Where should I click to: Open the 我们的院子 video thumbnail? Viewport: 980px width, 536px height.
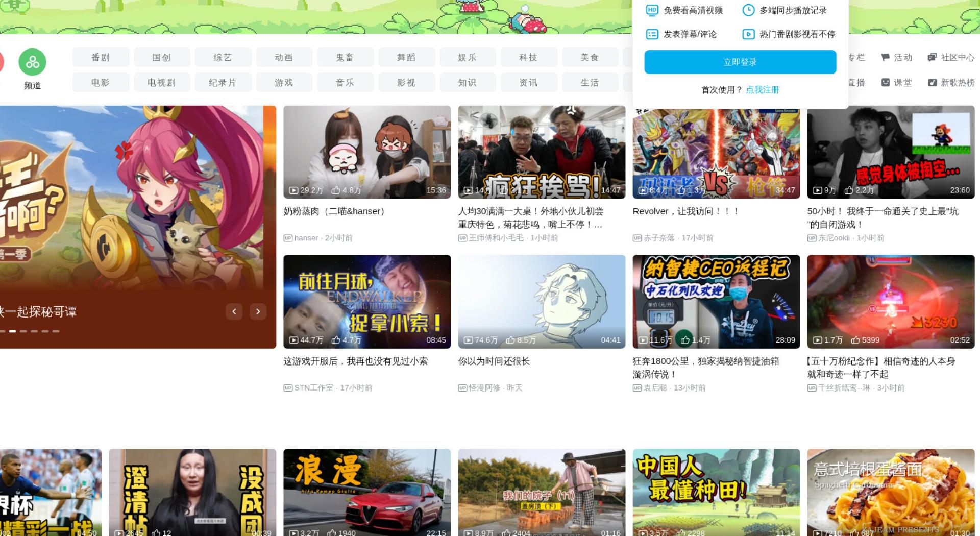point(542,493)
